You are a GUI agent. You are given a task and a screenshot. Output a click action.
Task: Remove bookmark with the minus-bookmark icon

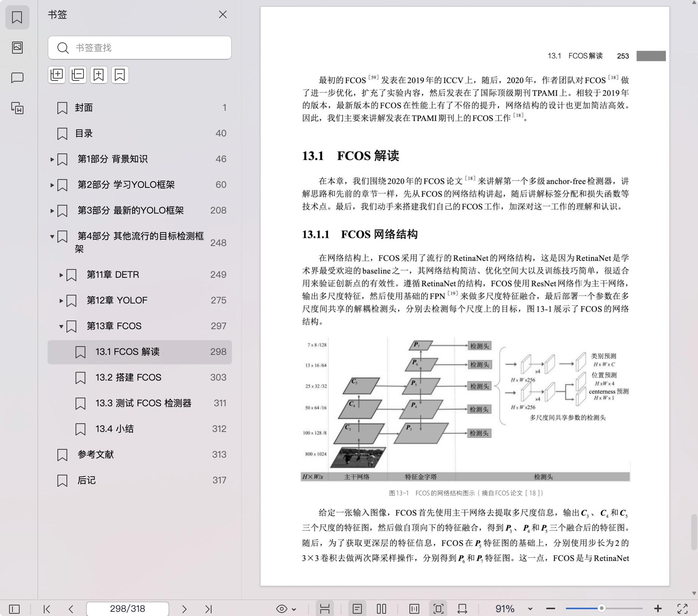pos(120,74)
